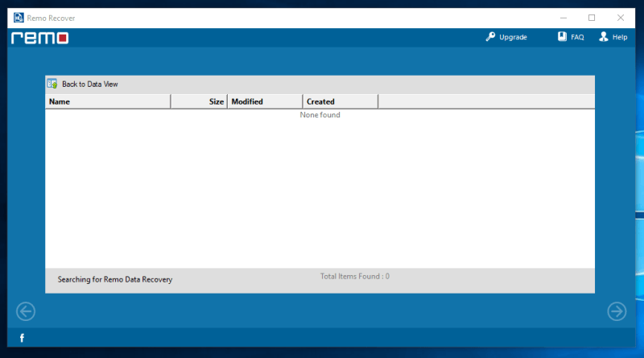Sort by Size column header
The width and height of the screenshot is (644, 358).
pos(199,101)
